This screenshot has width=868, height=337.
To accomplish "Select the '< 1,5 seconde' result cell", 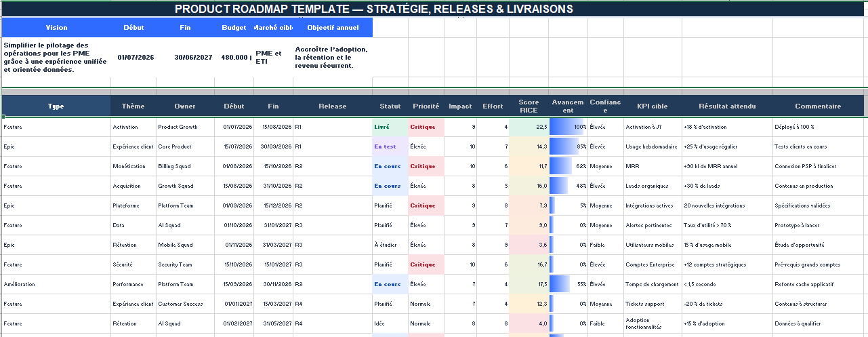I will 727,284.
